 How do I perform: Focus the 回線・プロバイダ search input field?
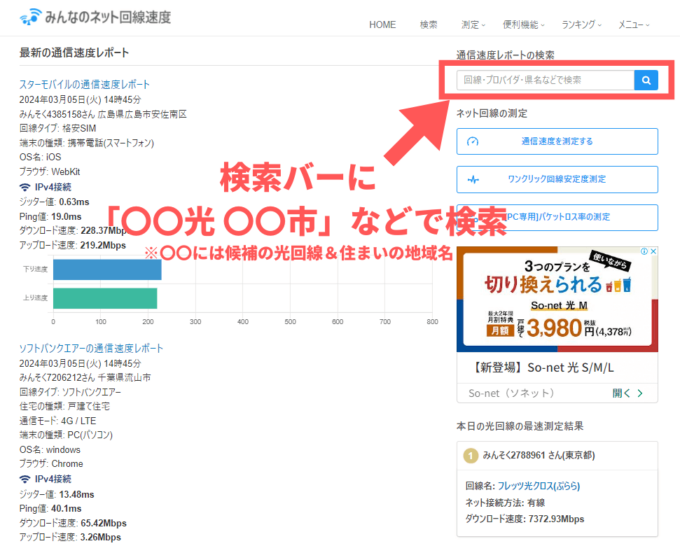pyautogui.click(x=544, y=80)
